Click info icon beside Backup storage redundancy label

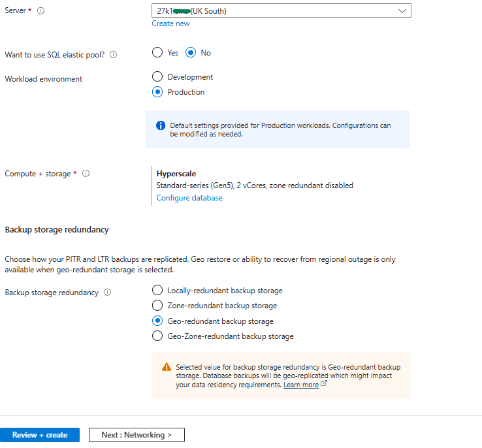[x=107, y=293]
